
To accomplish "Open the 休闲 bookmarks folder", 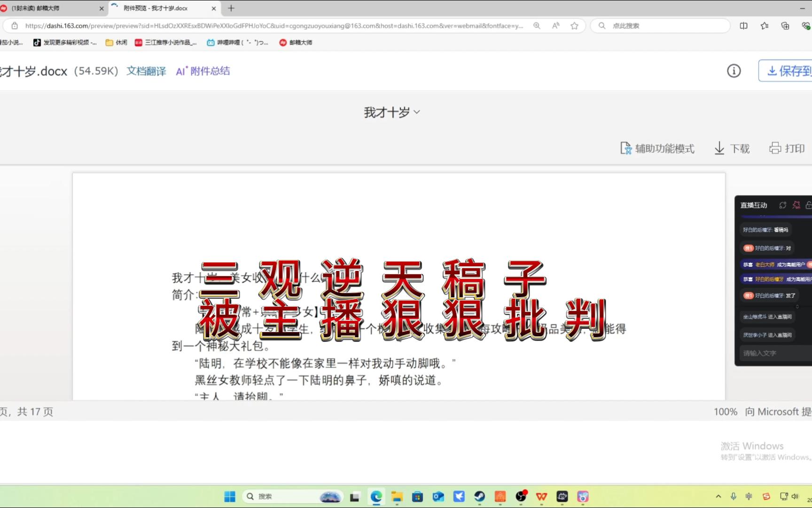I will point(117,42).
